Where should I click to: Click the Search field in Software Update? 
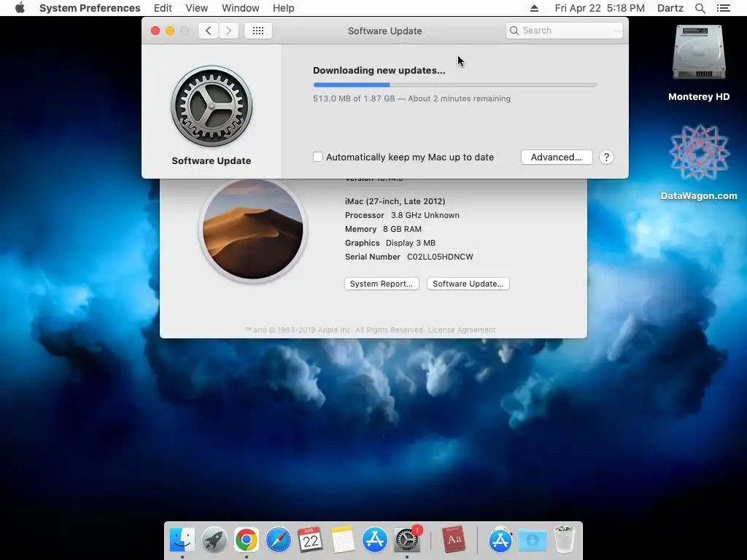(565, 31)
